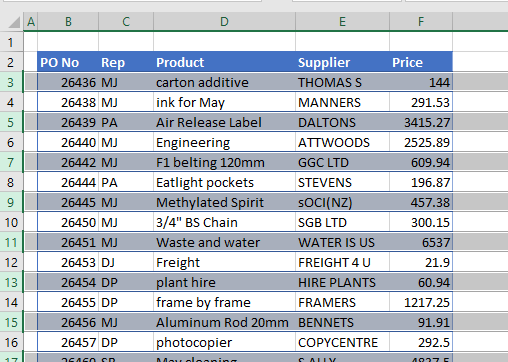Click the Select All corner triangle

14,22
